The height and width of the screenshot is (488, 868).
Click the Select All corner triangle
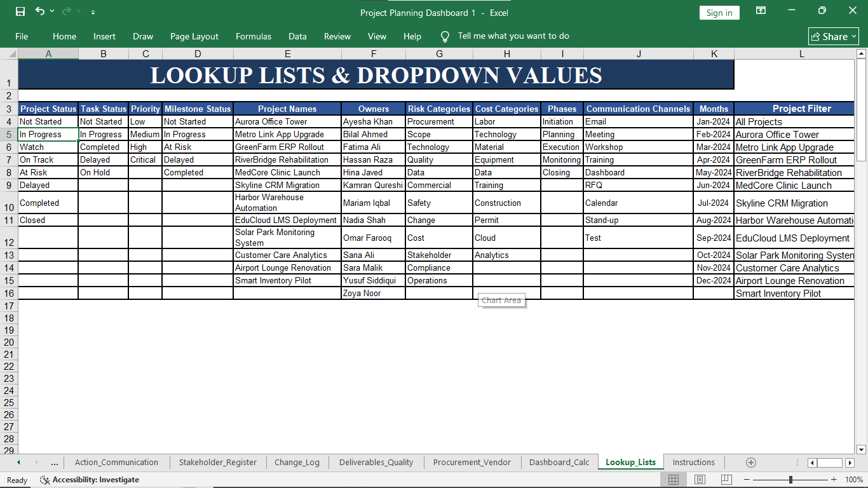click(x=9, y=54)
